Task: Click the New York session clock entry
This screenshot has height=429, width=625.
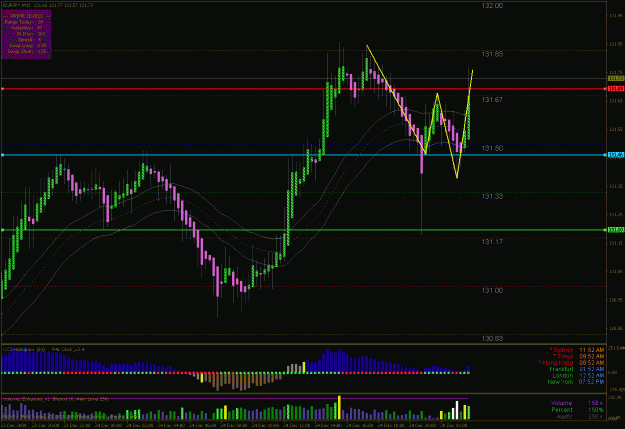Action: point(576,382)
